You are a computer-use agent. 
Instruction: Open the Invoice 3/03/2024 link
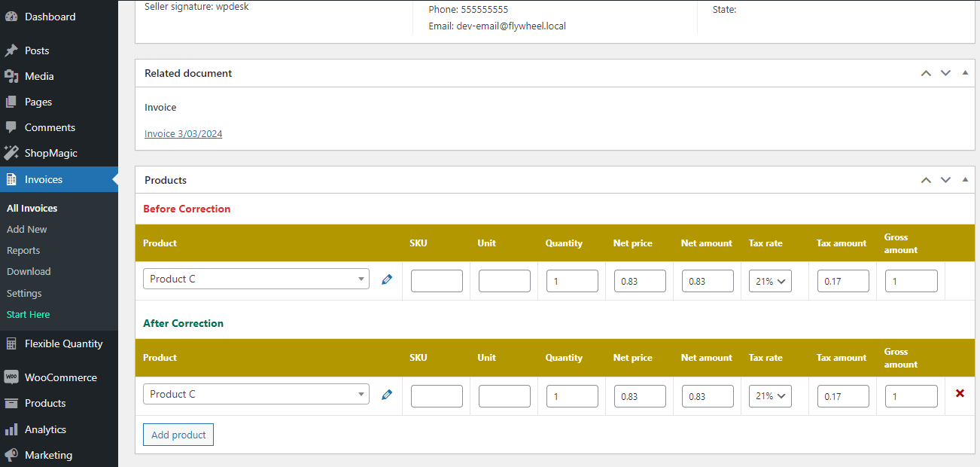[183, 134]
